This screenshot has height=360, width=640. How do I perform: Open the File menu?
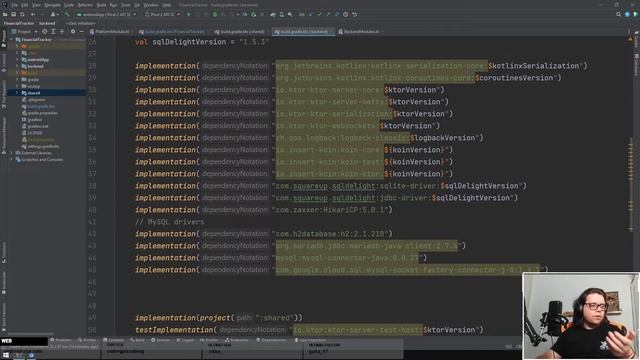point(14,5)
